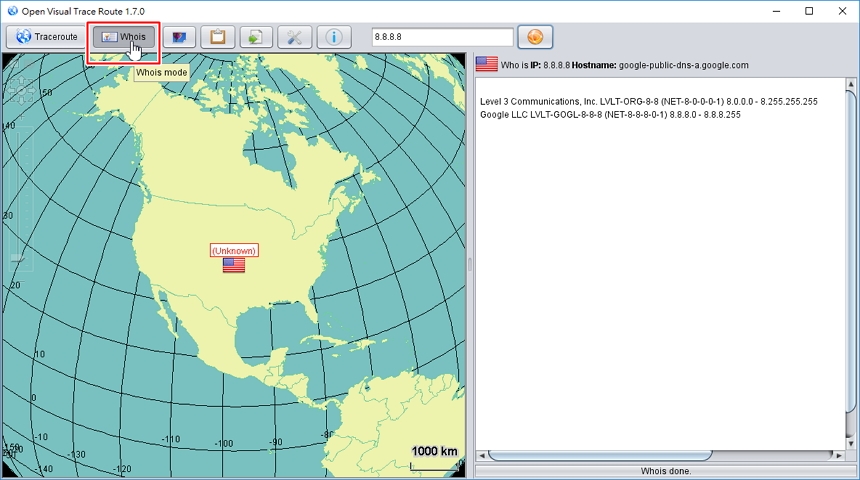Image resolution: width=860 pixels, height=480 pixels.
Task: Click the Whois panel horizontal scrollbar thumb
Action: click(x=599, y=455)
